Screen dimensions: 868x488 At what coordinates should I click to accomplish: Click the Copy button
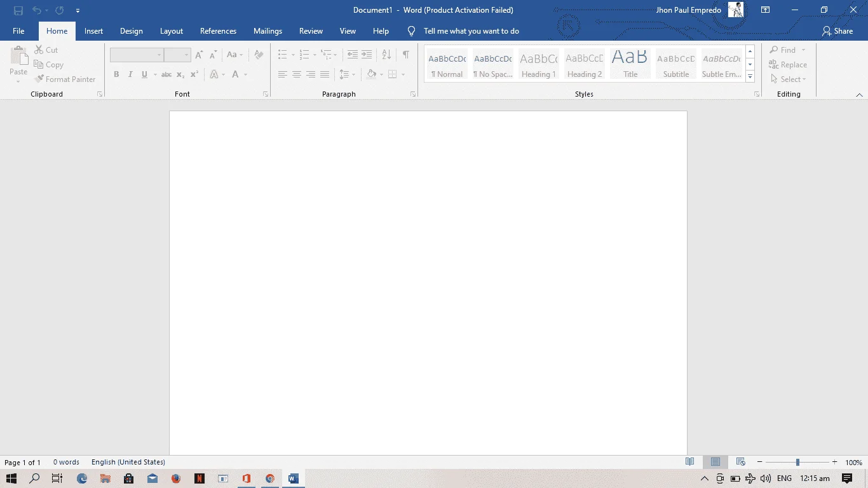(x=49, y=65)
